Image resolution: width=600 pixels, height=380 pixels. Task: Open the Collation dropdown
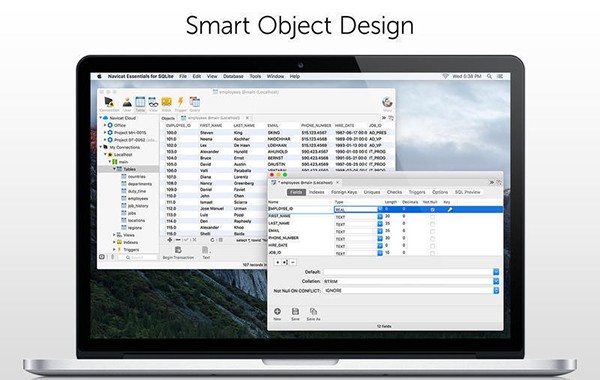(x=496, y=281)
